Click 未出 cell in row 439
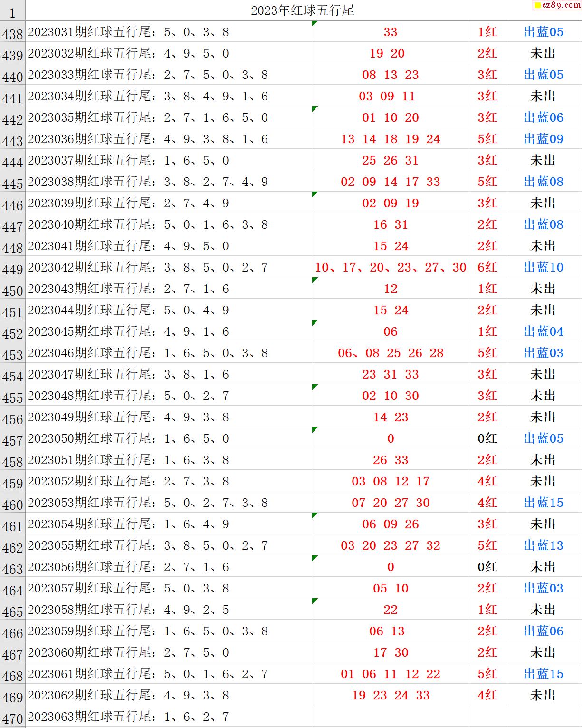Image resolution: width=582 pixels, height=728 pixels. pos(543,53)
